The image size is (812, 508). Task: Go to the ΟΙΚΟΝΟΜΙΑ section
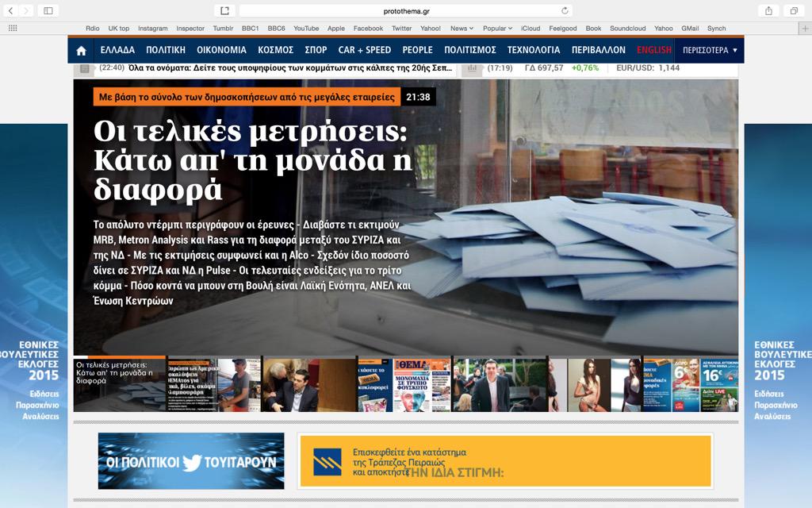point(222,50)
